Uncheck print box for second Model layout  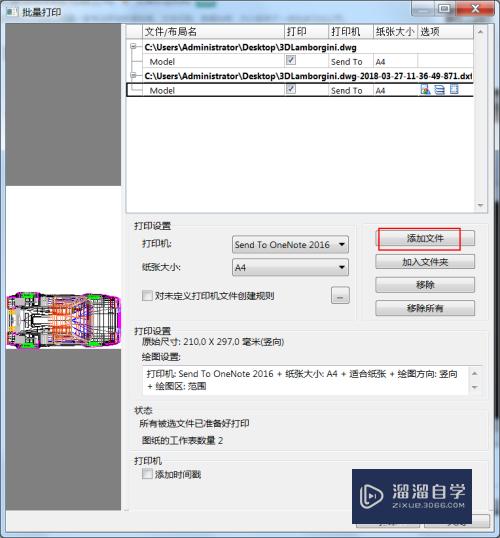pyautogui.click(x=291, y=89)
